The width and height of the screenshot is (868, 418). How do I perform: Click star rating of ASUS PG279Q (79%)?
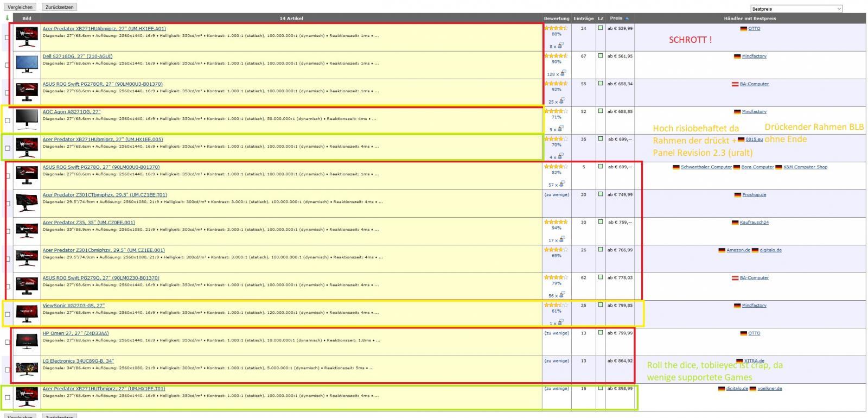[556, 277]
